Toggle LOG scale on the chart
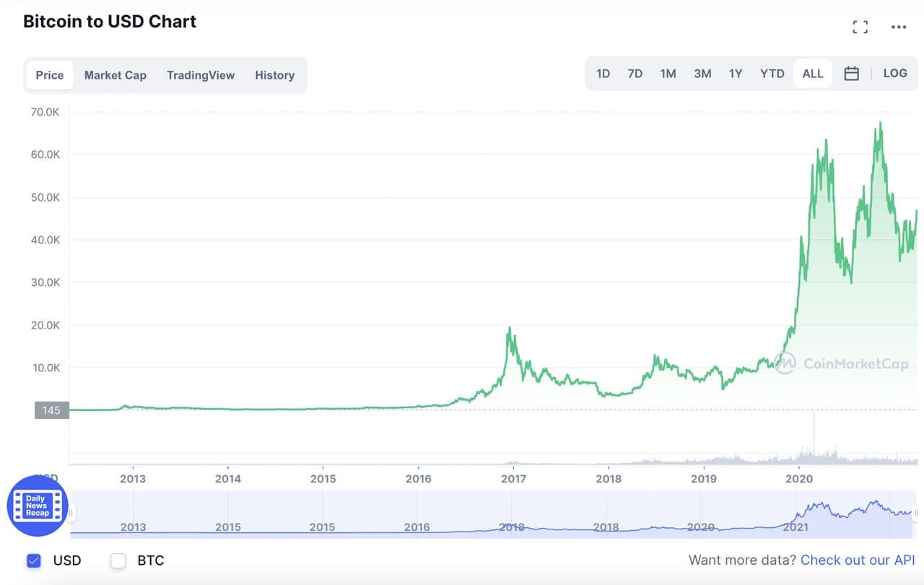 point(895,74)
